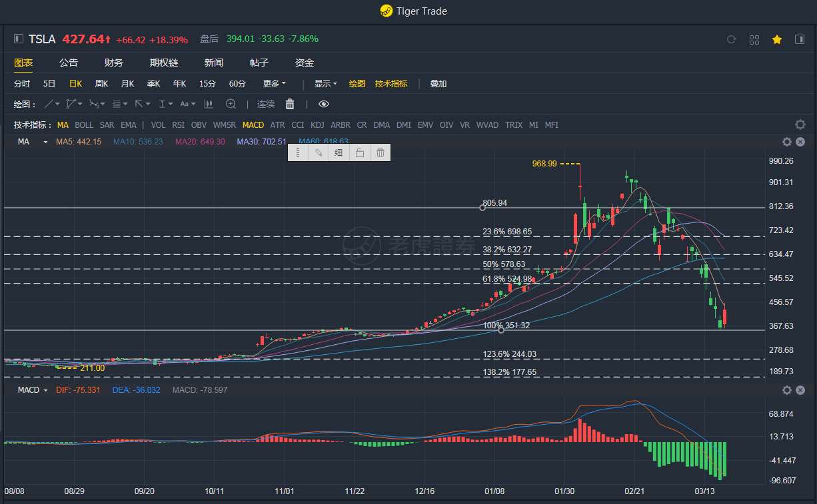The height and width of the screenshot is (504, 817).
Task: Click the 805.94 Fibonacci line handle
Action: point(483,208)
